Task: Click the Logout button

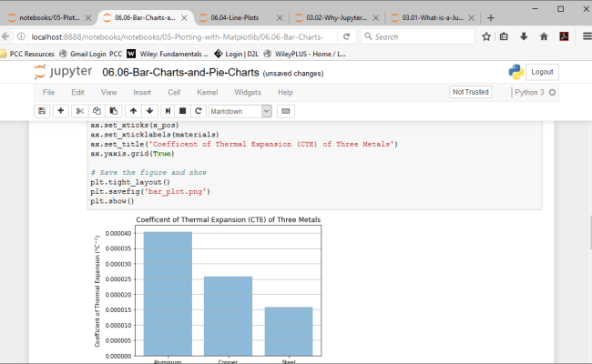Action: pos(542,72)
